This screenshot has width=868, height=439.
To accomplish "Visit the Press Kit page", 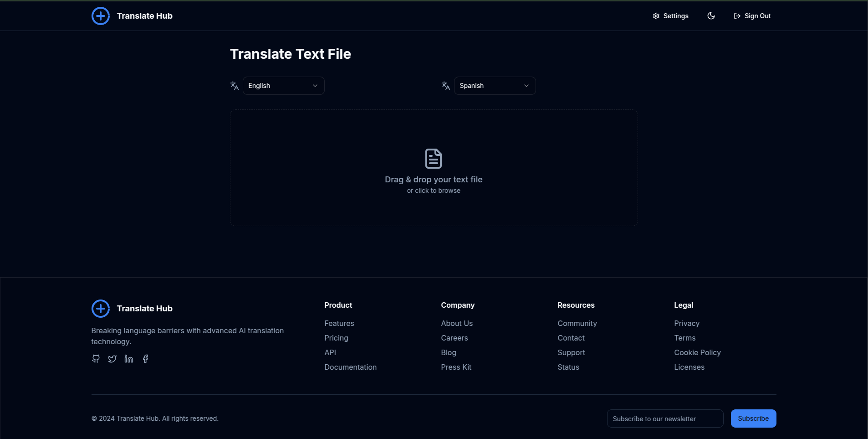I will pos(456,367).
